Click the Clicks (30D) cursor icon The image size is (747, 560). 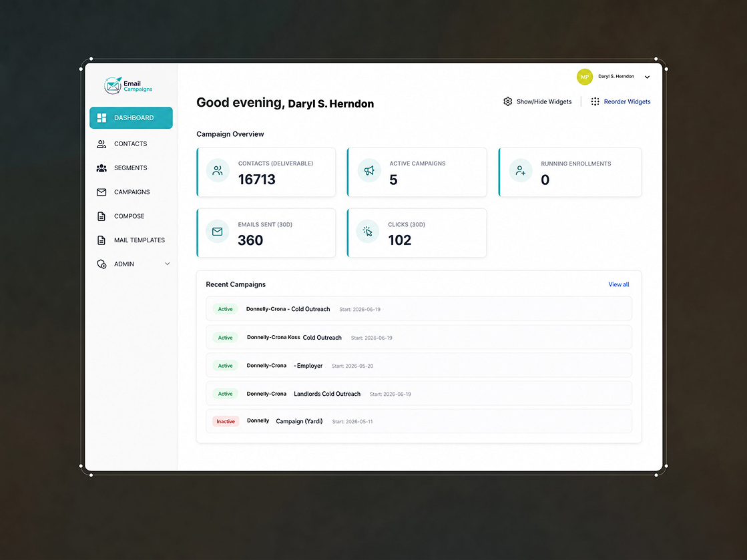[x=368, y=232]
